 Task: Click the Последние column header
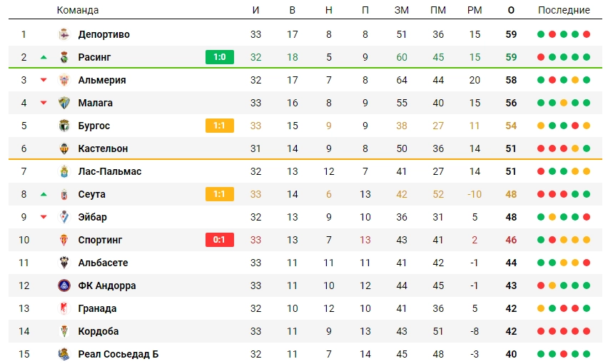564,10
